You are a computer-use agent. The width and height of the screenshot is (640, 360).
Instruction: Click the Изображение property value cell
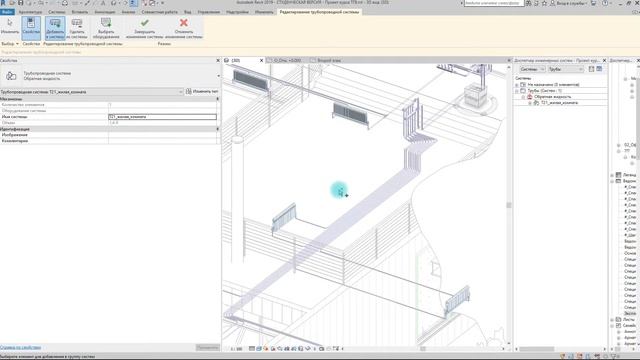pyautogui.click(x=162, y=135)
